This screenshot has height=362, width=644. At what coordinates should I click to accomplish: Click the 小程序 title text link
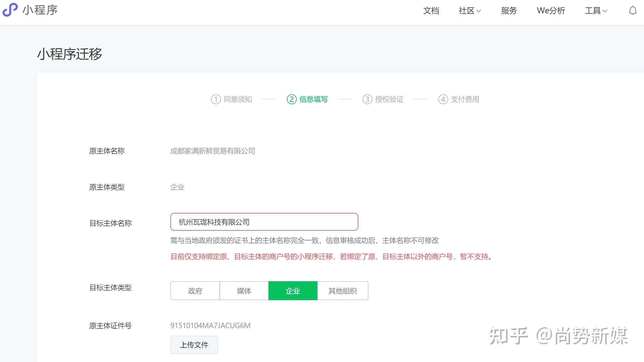point(40,10)
